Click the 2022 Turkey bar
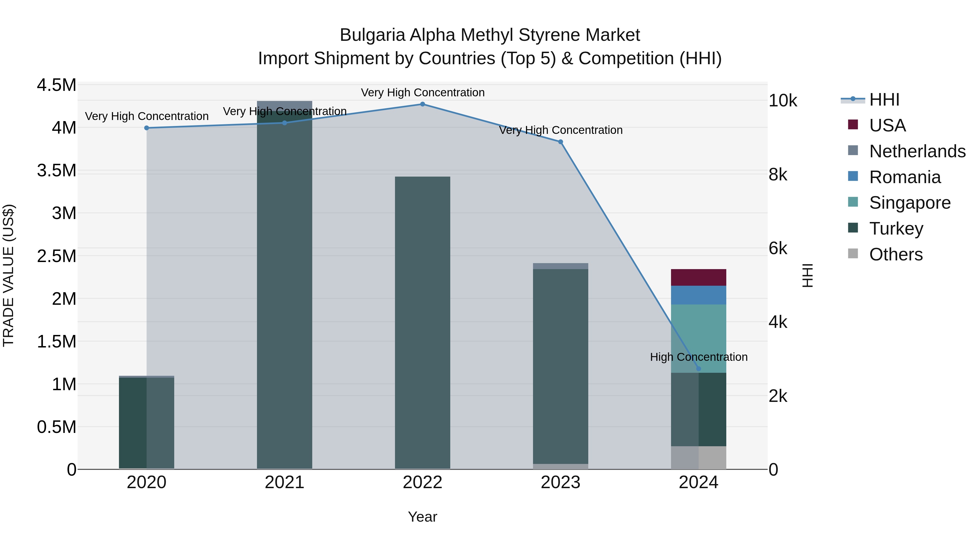The image size is (980, 551). [x=422, y=323]
